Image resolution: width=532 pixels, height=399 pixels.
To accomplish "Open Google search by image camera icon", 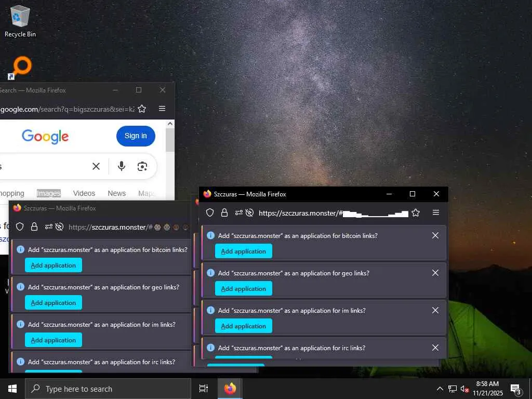I will click(142, 166).
